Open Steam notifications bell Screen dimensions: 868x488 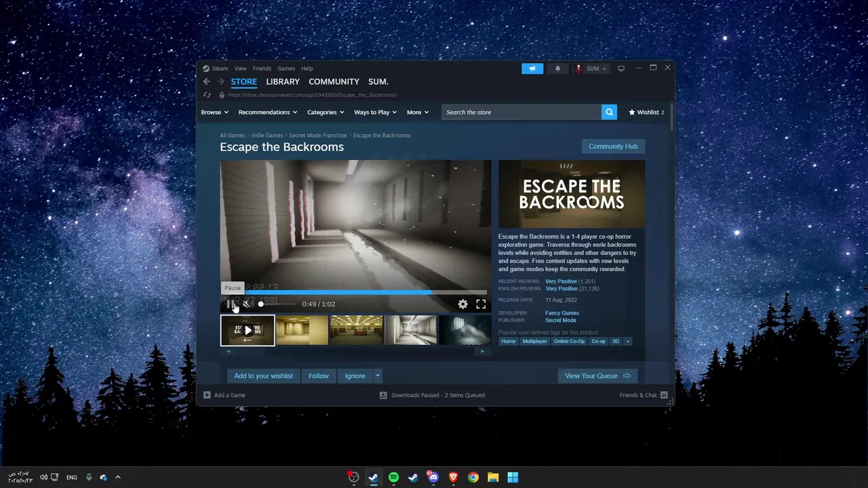(557, 68)
